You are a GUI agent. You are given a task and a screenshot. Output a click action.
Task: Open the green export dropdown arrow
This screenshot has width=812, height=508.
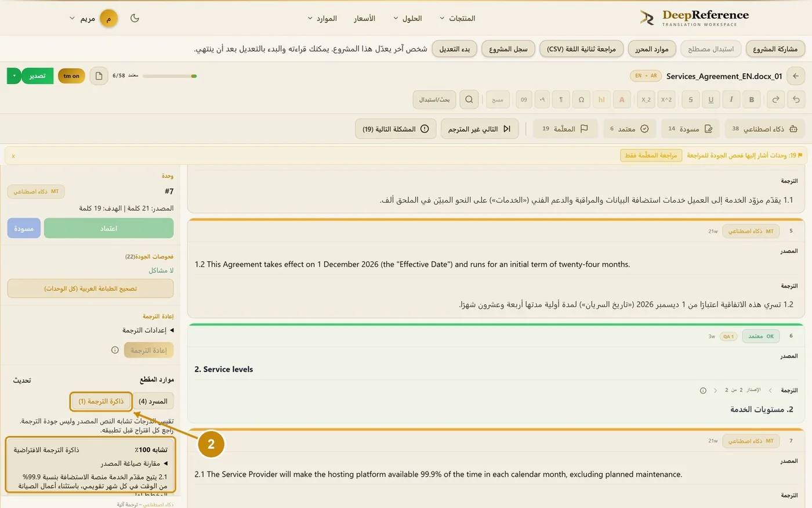click(14, 76)
